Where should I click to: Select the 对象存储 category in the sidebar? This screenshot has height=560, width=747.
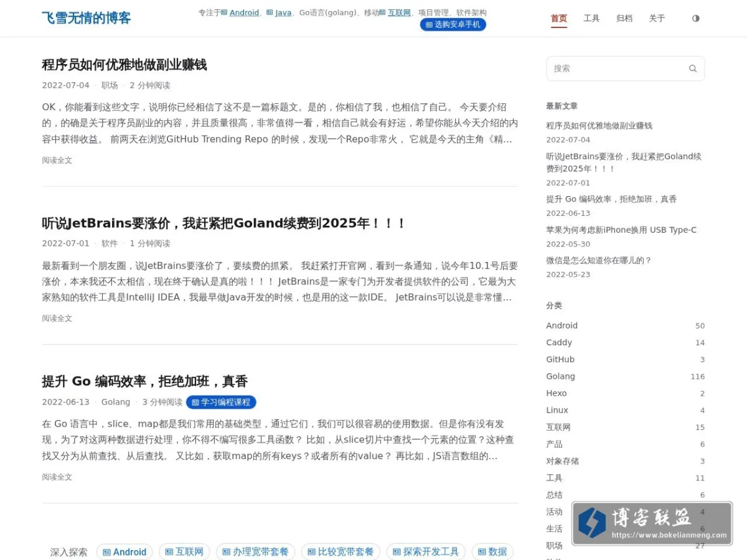(x=563, y=461)
